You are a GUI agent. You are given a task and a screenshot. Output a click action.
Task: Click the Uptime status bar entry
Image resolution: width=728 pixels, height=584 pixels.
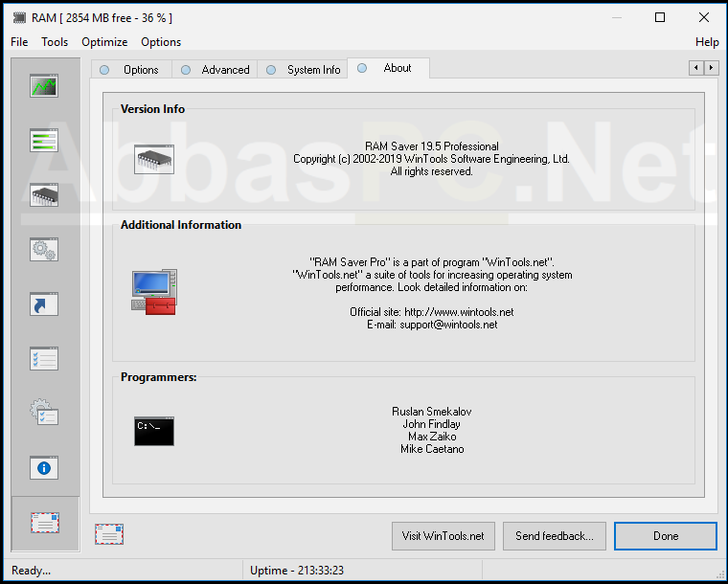297,570
